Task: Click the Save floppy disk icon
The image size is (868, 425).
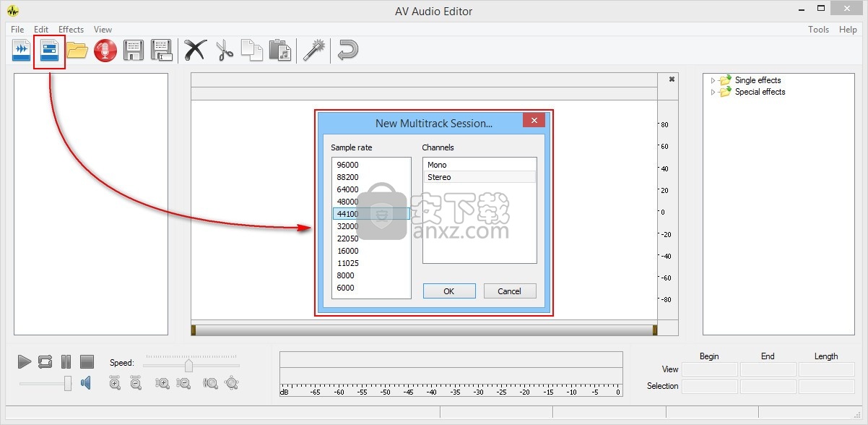Action: pos(134,51)
